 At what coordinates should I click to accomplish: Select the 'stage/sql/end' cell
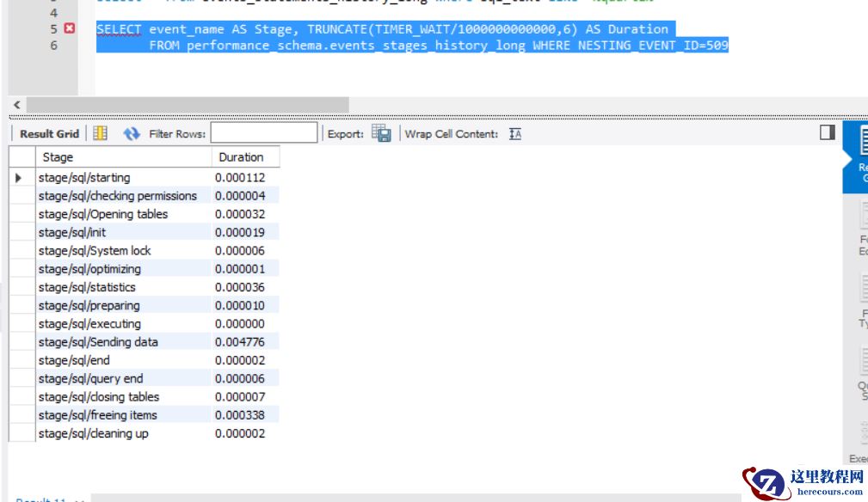(123, 360)
